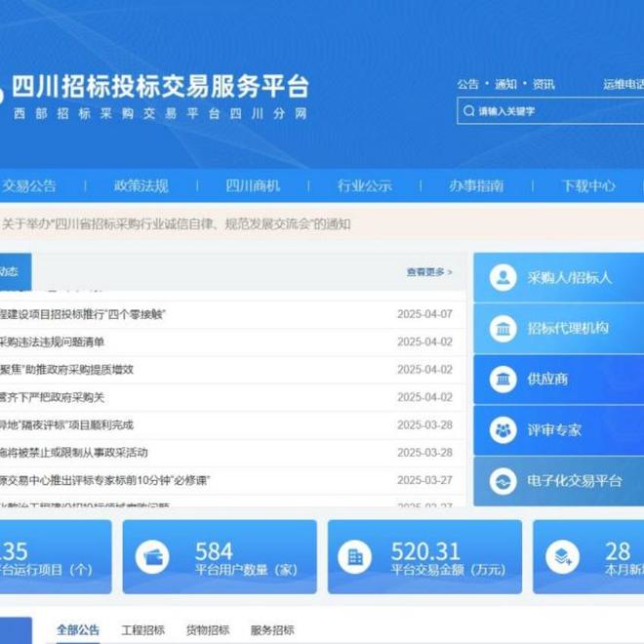Click the 招标代理机构 building icon
This screenshot has height=644, width=644.
(x=503, y=329)
